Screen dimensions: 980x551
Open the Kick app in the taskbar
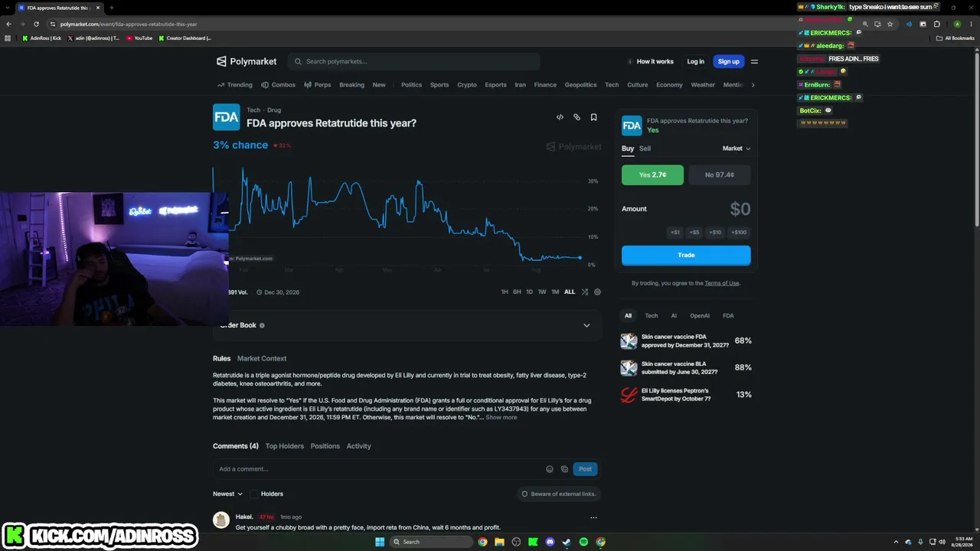pyautogui.click(x=533, y=542)
